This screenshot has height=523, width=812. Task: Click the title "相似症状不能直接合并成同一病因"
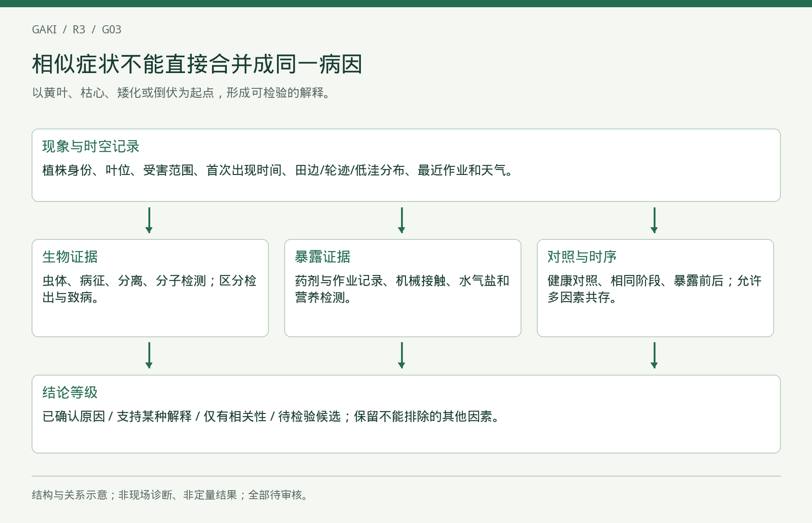click(x=197, y=64)
